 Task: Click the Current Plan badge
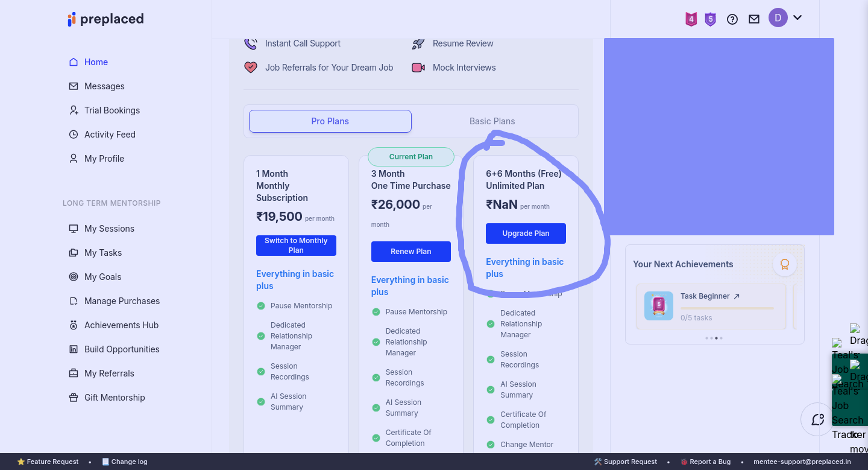click(411, 157)
